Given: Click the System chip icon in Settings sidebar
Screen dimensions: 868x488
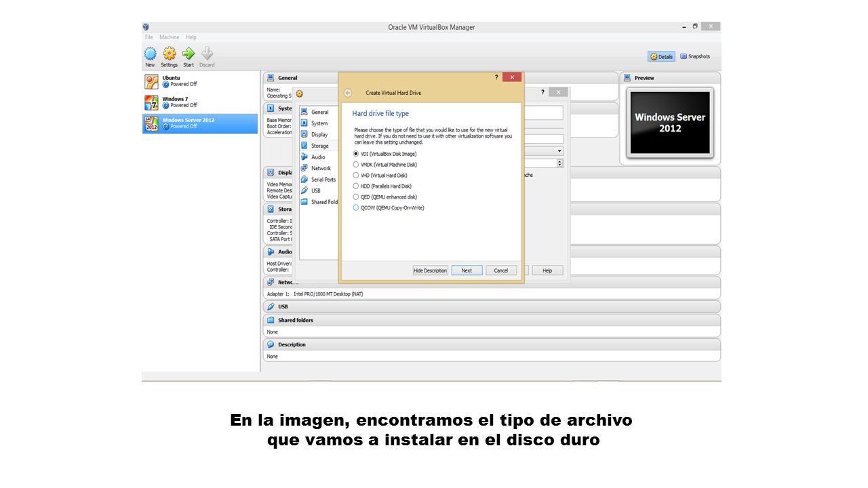Looking at the screenshot, I should (x=304, y=123).
